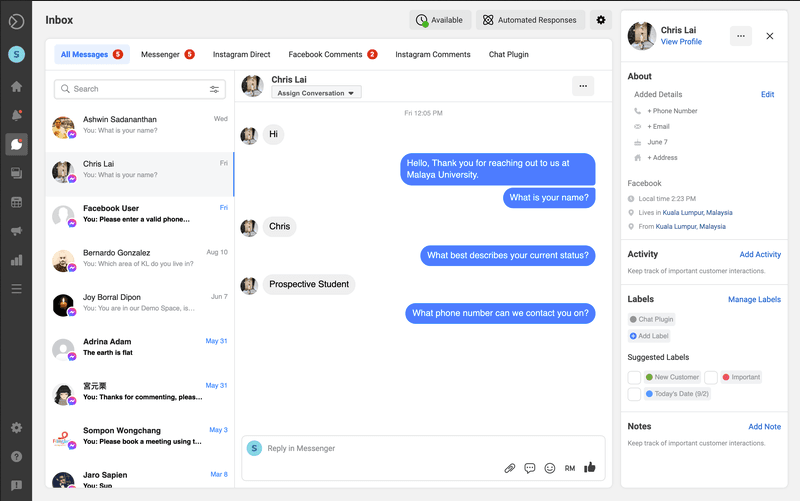Tick the Today's Date label checkbox
The image size is (800, 501).
(634, 394)
